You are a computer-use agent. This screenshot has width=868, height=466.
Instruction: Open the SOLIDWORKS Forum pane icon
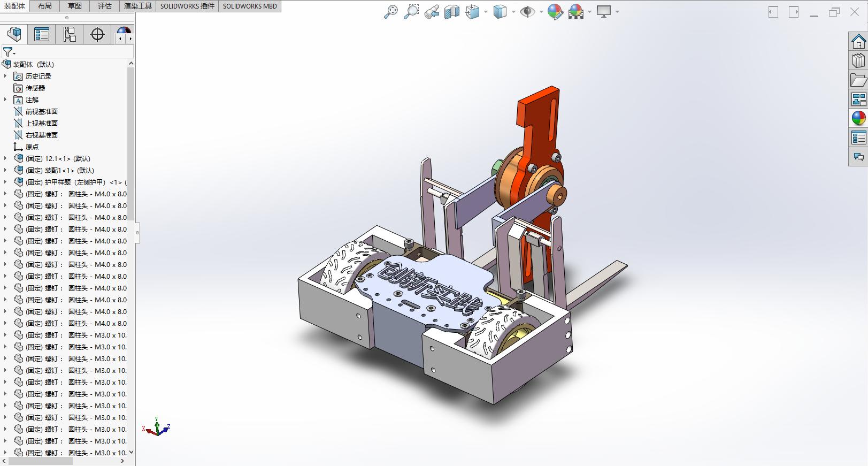click(x=858, y=157)
